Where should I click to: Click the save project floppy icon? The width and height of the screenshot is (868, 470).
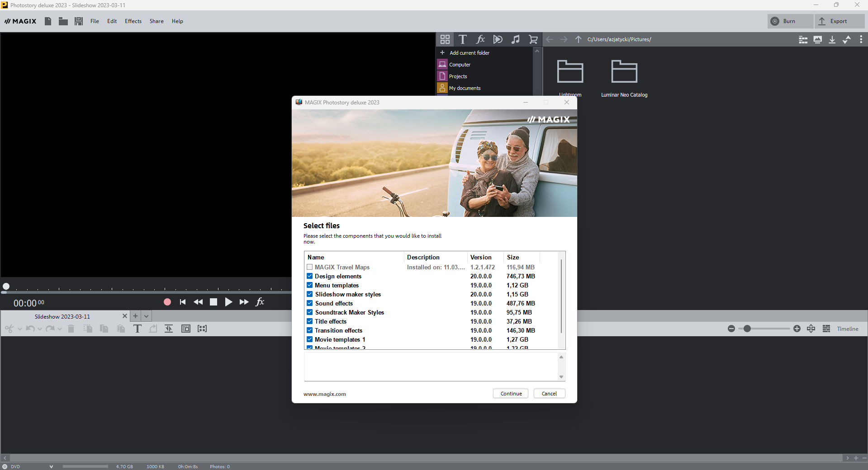[x=79, y=21]
